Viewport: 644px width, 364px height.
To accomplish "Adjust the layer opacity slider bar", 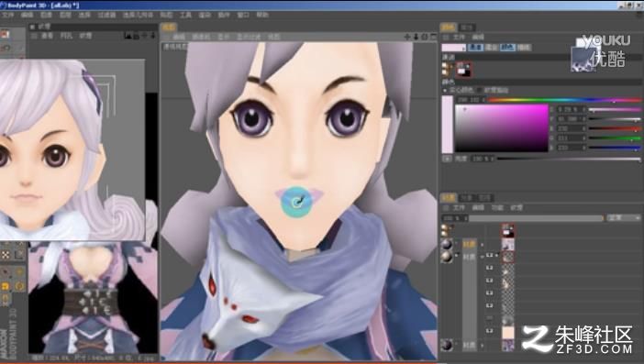I will (537, 218).
